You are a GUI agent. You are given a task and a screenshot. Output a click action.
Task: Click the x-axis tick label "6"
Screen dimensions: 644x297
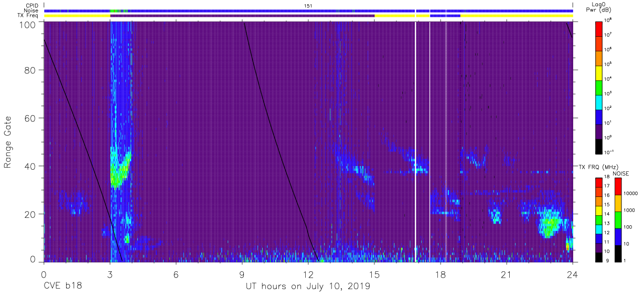[176, 274]
